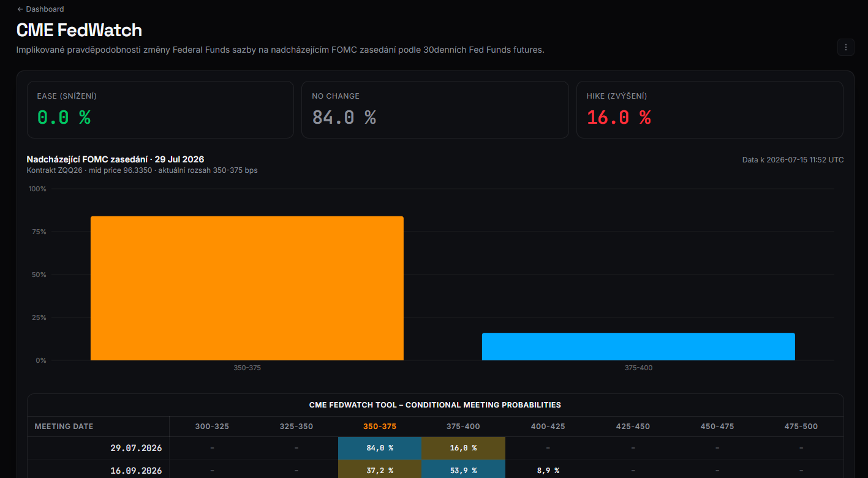The image size is (868, 478).
Task: Click the 84,0 % table cell
Action: pos(380,448)
